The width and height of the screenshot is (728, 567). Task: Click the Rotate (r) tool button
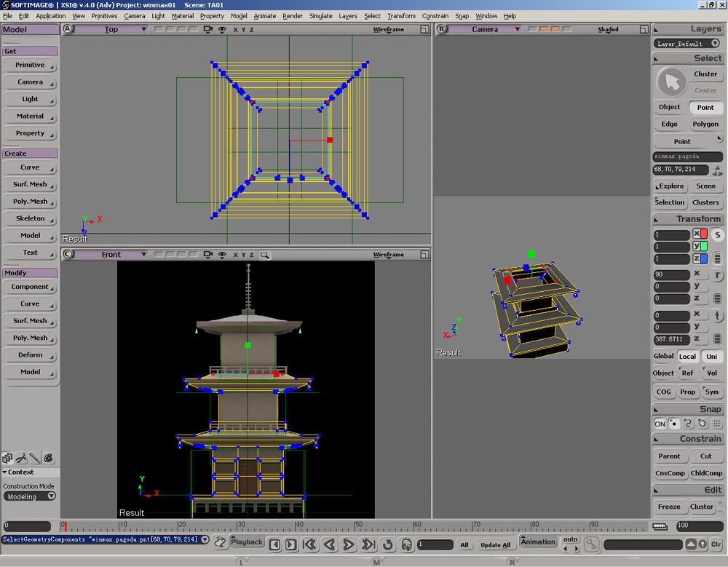(717, 275)
